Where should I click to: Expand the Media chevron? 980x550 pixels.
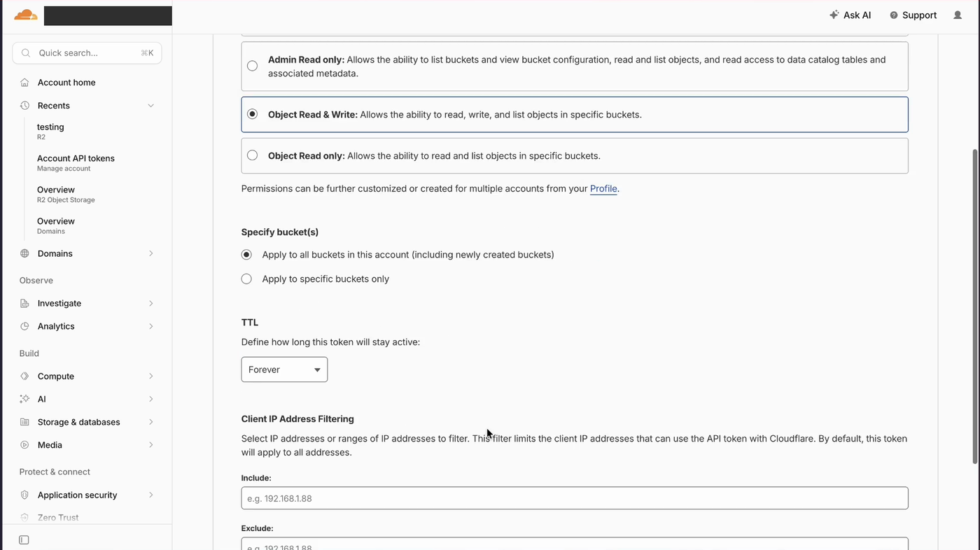[x=150, y=445]
